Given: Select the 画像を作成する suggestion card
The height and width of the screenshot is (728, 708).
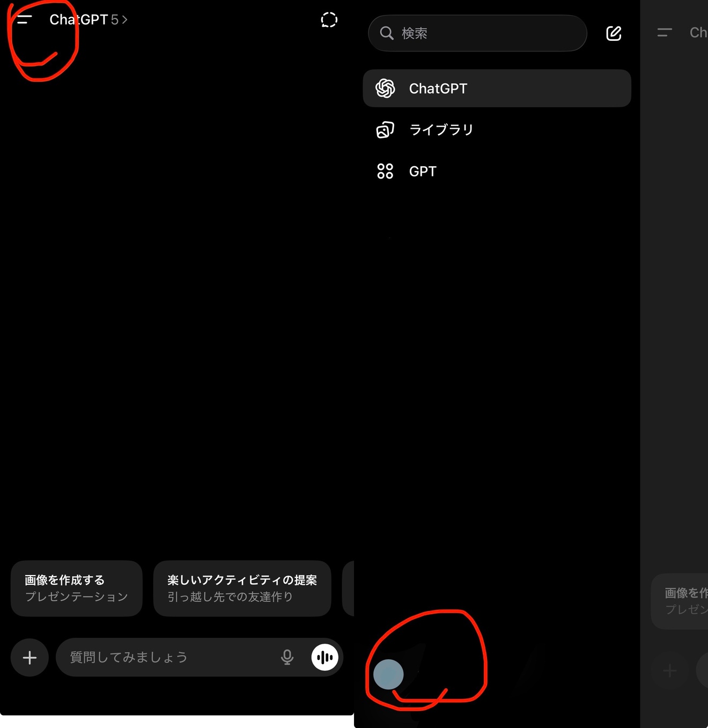Looking at the screenshot, I should click(77, 589).
